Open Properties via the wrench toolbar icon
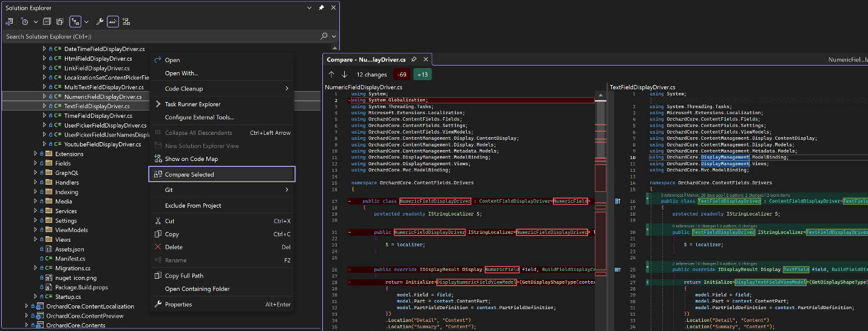 [x=100, y=22]
